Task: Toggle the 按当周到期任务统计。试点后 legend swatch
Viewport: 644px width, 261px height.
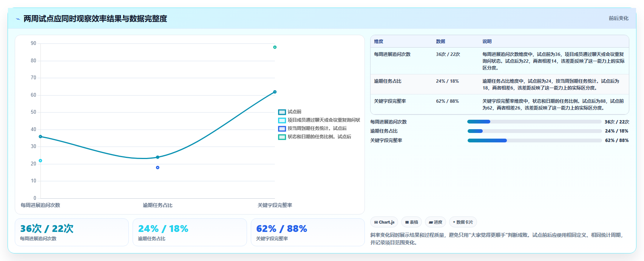Action: (x=282, y=129)
